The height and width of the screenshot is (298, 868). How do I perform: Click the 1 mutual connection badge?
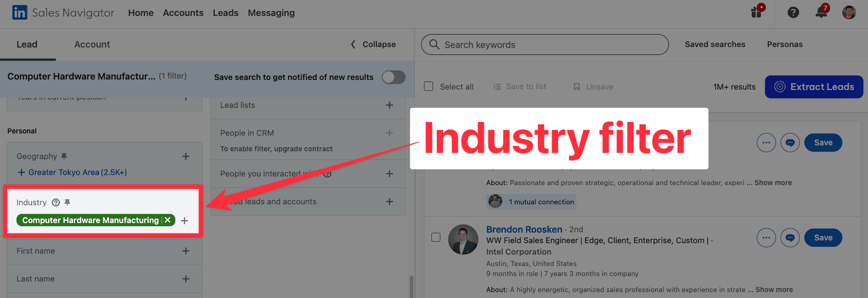pyautogui.click(x=531, y=202)
